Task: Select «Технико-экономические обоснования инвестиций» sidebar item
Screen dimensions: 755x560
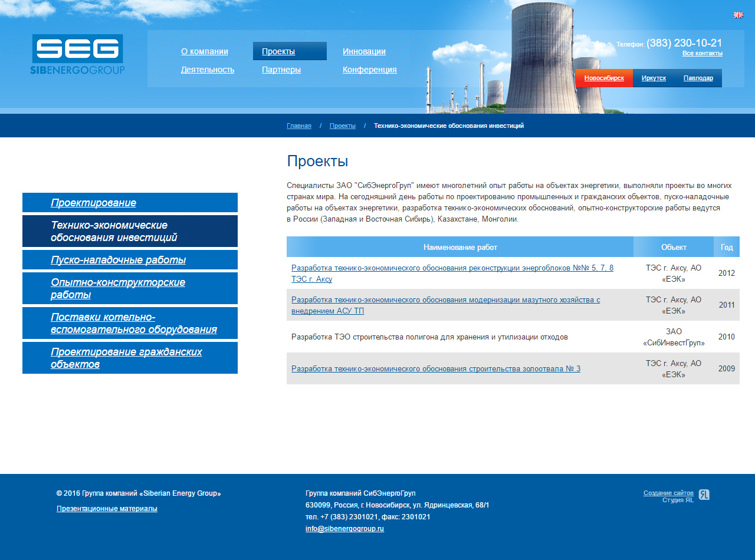Action: (130, 231)
